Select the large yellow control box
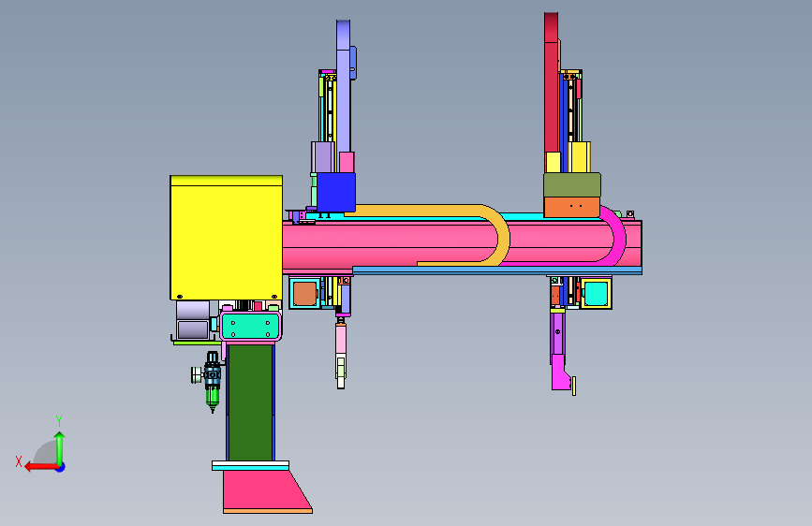Image resolution: width=812 pixels, height=526 pixels. 227,238
